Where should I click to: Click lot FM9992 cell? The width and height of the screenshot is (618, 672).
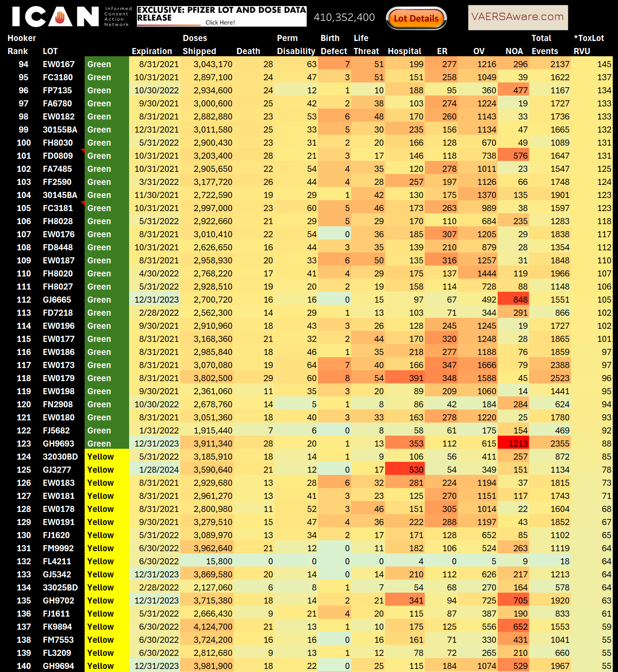pos(58,548)
